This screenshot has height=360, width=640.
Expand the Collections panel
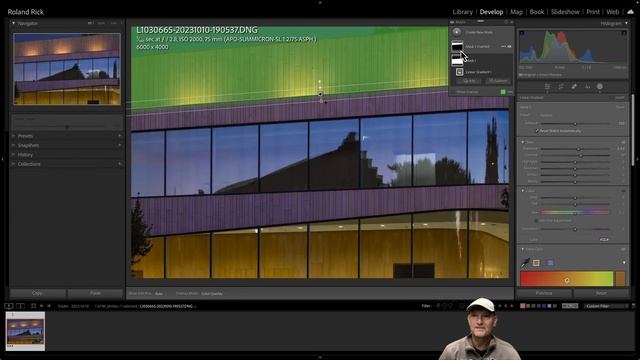pyautogui.click(x=29, y=164)
